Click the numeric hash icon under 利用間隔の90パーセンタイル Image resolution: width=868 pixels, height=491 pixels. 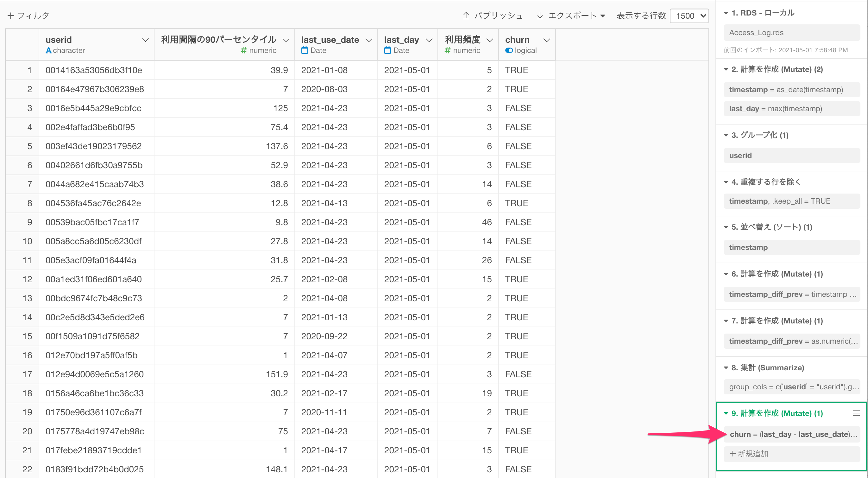point(244,51)
